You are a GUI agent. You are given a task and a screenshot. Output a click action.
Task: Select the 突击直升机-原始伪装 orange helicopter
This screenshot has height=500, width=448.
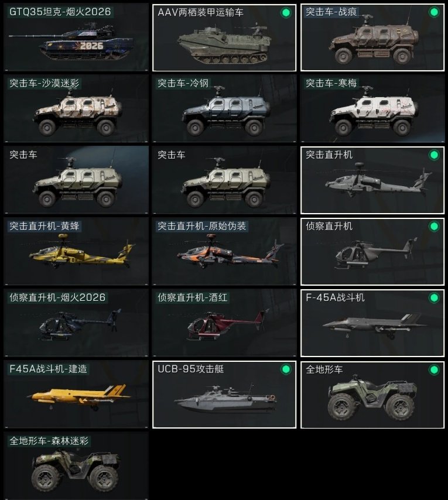click(x=224, y=252)
